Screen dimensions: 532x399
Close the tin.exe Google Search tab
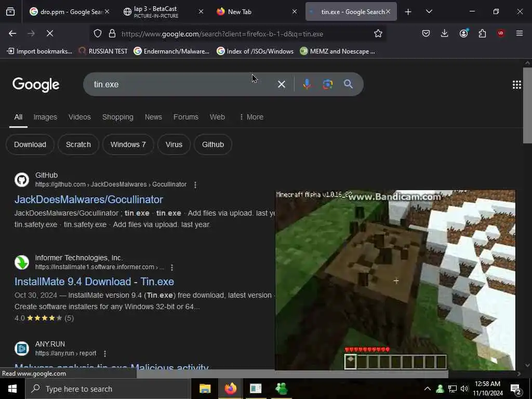(388, 11)
